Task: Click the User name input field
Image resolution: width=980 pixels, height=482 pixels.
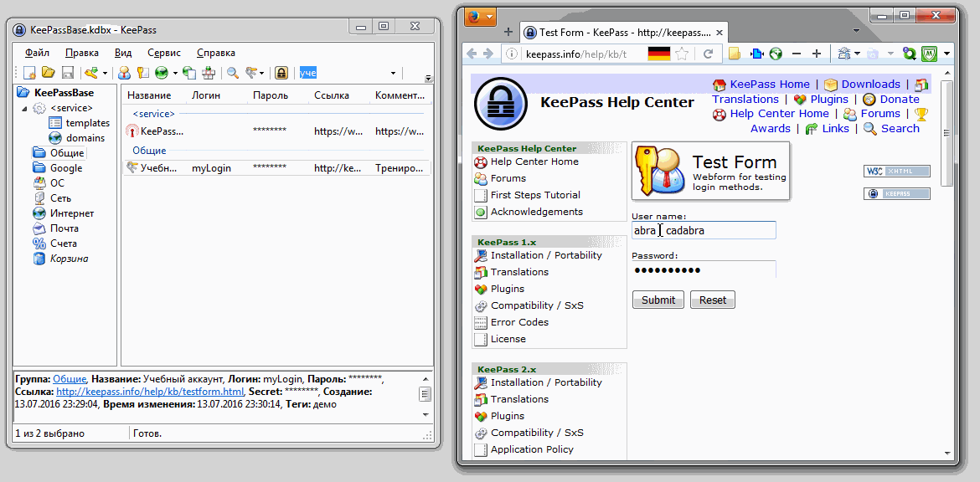Action: 704,230
